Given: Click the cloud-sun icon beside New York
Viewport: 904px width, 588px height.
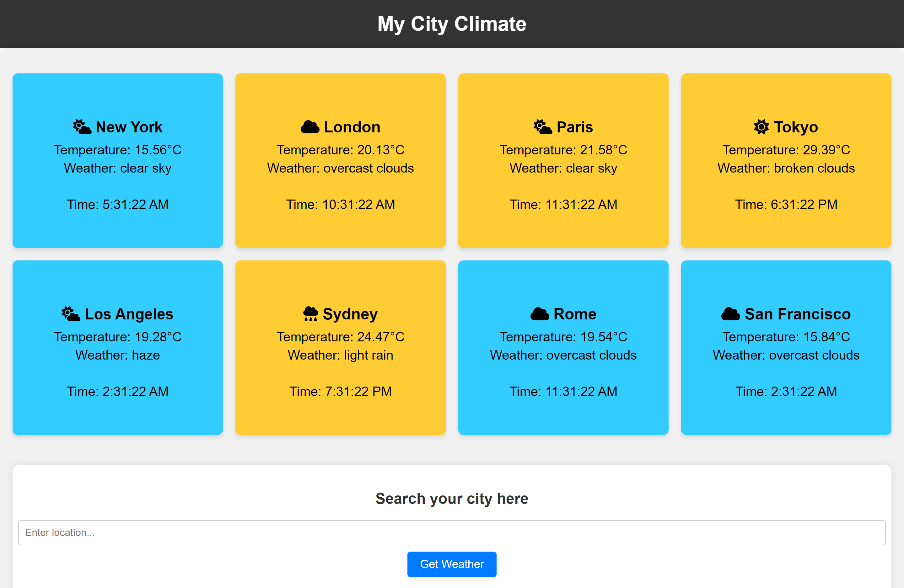Looking at the screenshot, I should (x=82, y=127).
